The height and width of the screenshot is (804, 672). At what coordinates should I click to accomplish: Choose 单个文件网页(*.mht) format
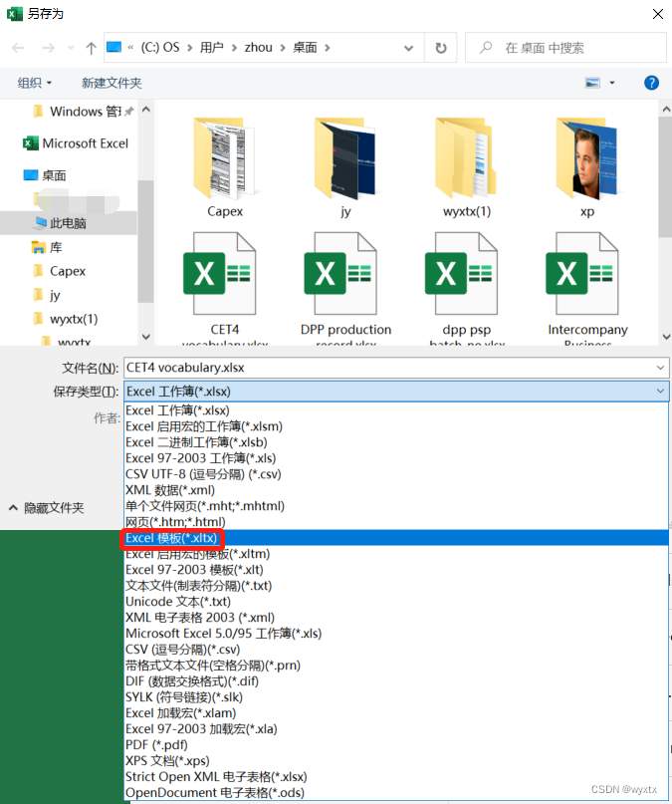click(x=396, y=505)
